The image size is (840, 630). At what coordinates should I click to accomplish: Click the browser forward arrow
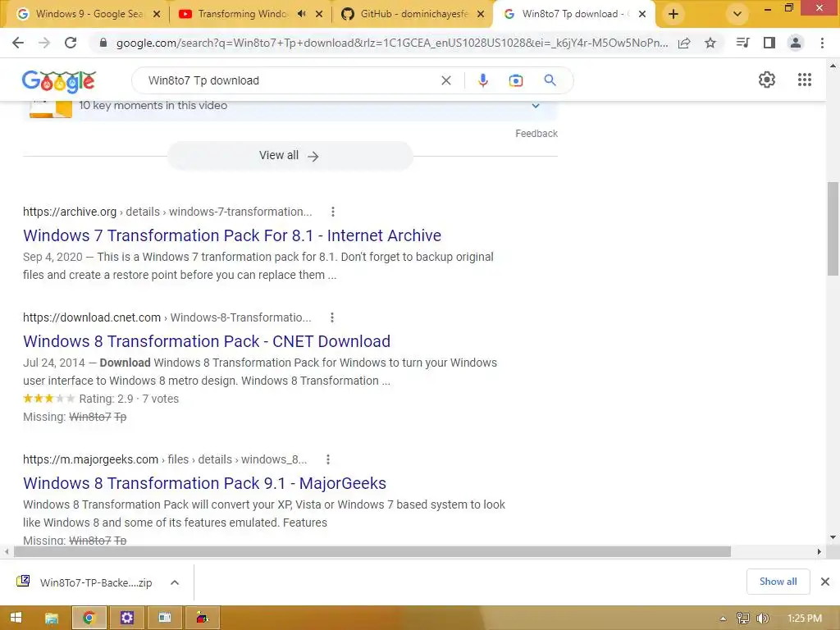click(44, 43)
